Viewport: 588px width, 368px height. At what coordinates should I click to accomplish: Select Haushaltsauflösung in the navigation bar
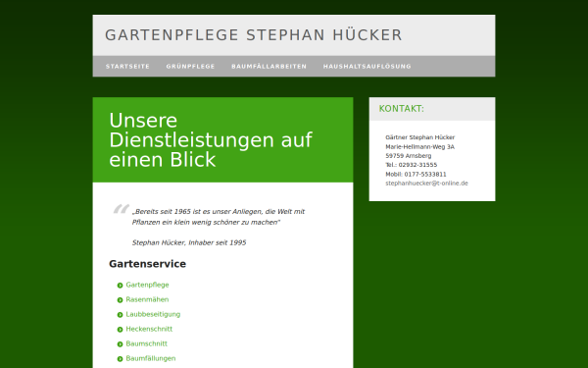tap(367, 67)
